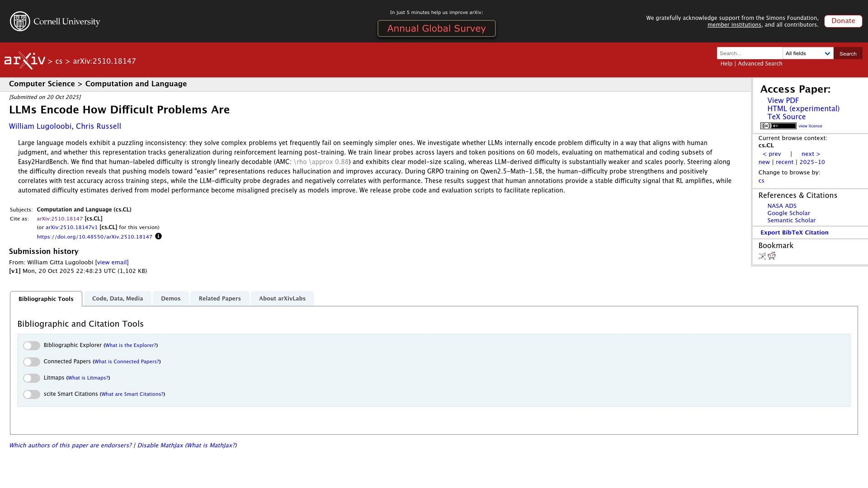Enable scite Smart Citations switch

coord(32,394)
